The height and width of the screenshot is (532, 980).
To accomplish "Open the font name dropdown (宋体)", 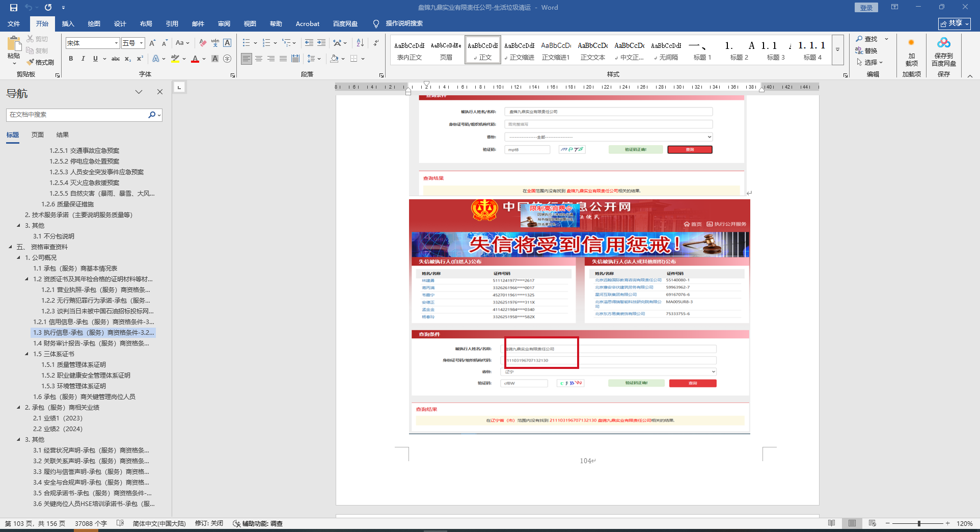I will click(x=116, y=43).
